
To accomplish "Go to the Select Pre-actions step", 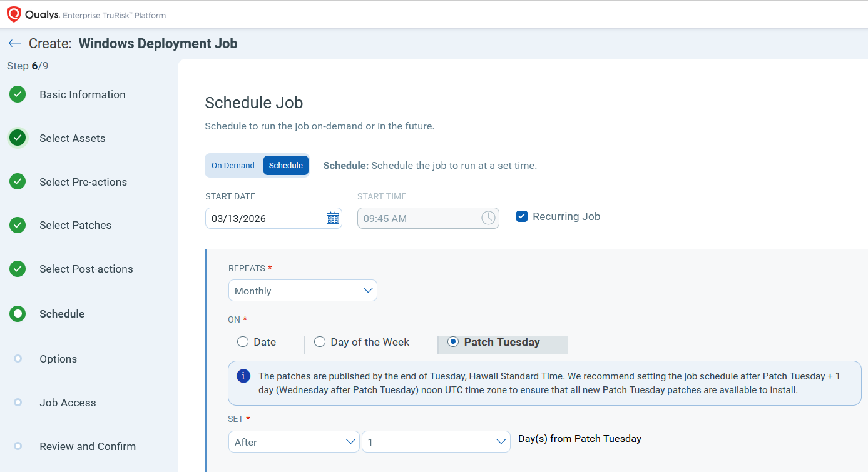I will click(x=83, y=182).
